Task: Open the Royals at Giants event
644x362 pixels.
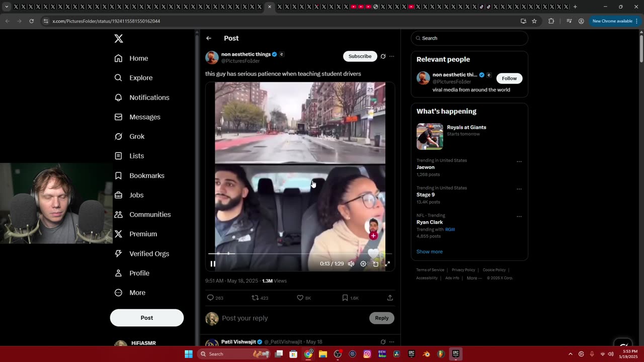Action: click(x=466, y=127)
